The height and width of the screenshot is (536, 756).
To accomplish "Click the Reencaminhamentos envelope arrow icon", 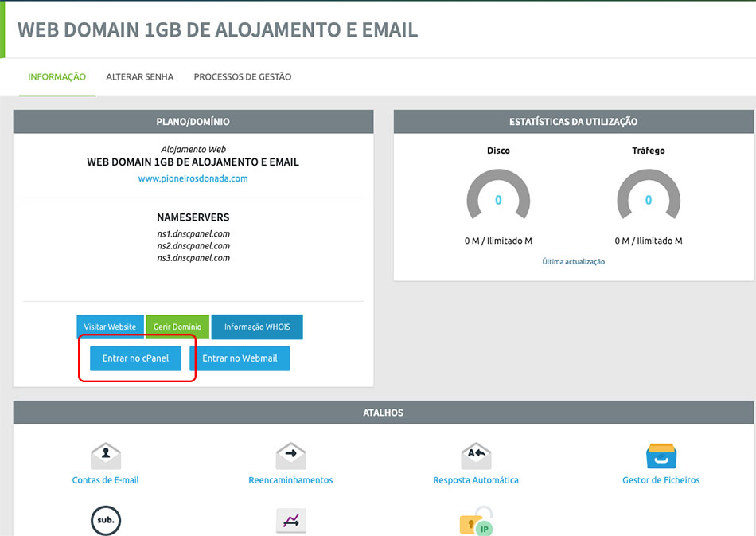I will click(290, 456).
